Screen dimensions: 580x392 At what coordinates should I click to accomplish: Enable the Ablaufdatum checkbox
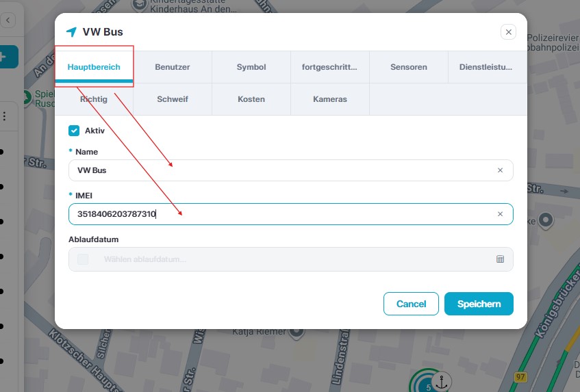pos(83,259)
